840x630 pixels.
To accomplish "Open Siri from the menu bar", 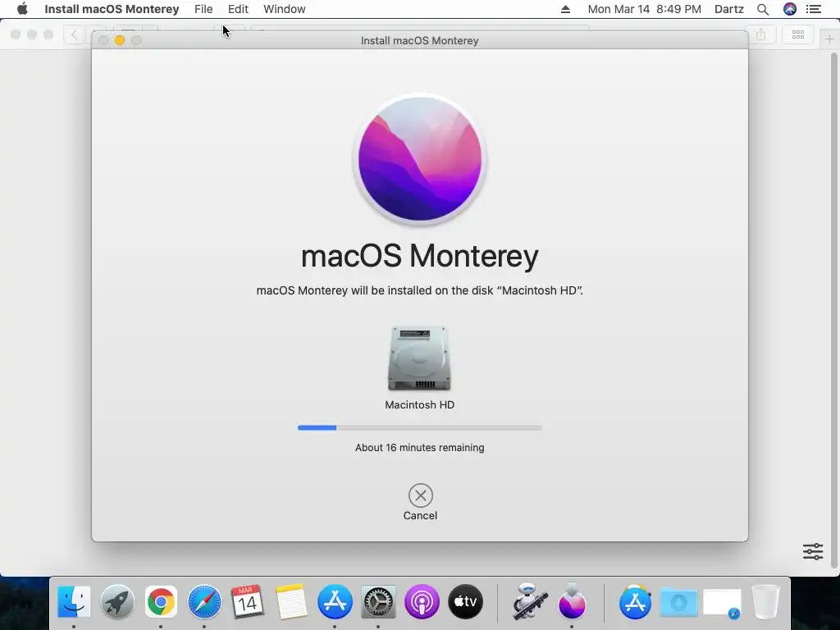I will pyautogui.click(x=790, y=9).
